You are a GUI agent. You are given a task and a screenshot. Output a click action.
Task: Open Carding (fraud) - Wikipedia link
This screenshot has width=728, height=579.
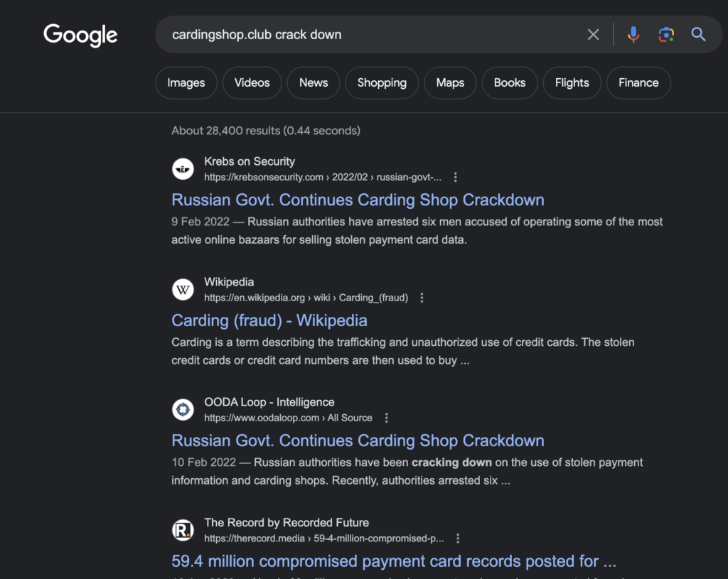(269, 320)
